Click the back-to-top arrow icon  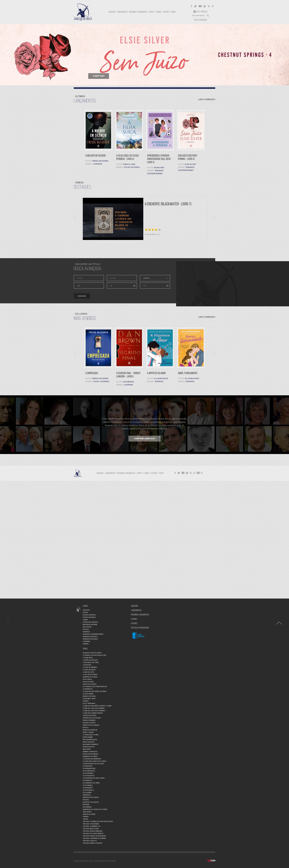(279, 623)
